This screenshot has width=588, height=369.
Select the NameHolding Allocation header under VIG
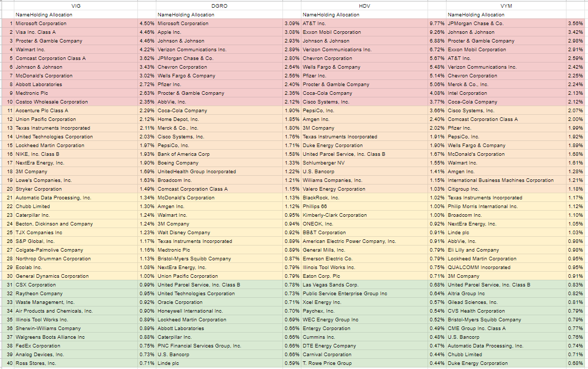[76, 15]
